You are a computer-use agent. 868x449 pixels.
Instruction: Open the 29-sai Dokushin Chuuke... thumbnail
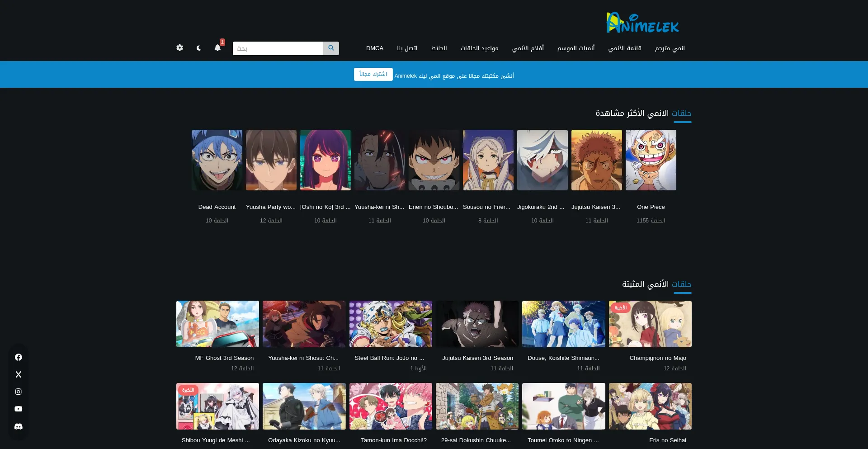pyautogui.click(x=477, y=406)
